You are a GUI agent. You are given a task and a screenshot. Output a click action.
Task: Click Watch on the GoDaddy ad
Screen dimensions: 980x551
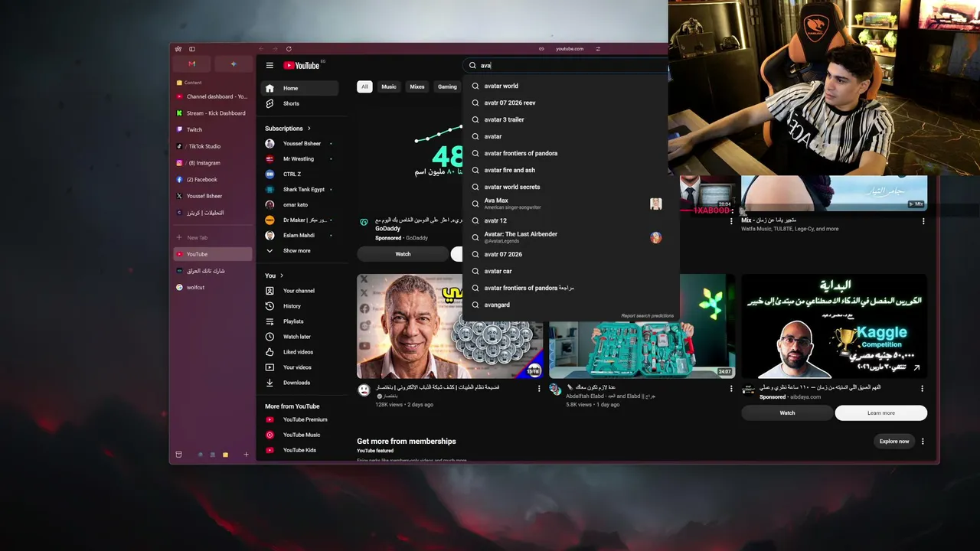[x=403, y=254]
